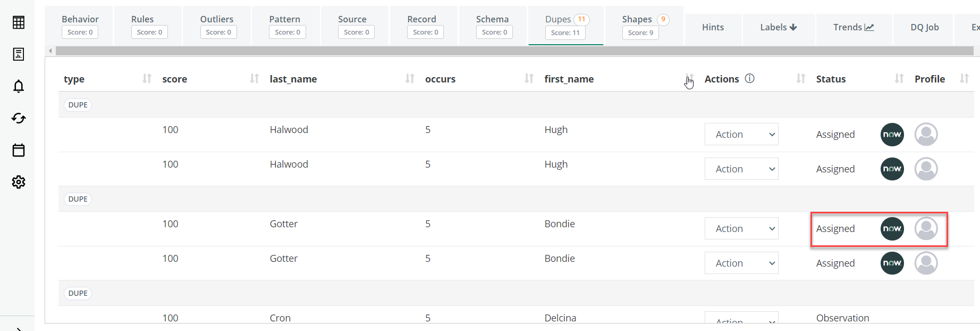Open Action dropdown for first Halwood row
The height and width of the screenshot is (331, 980).
(741, 135)
